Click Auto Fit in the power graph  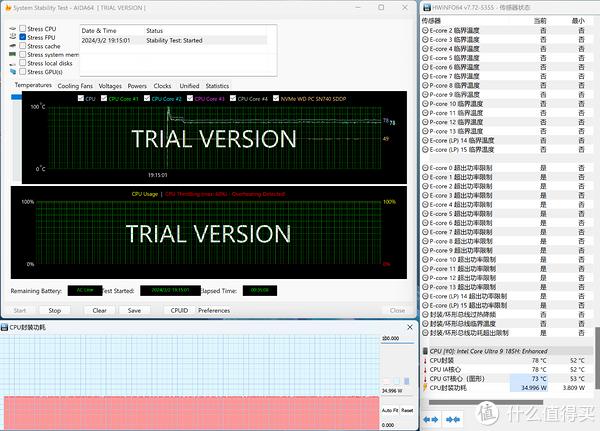point(390,410)
